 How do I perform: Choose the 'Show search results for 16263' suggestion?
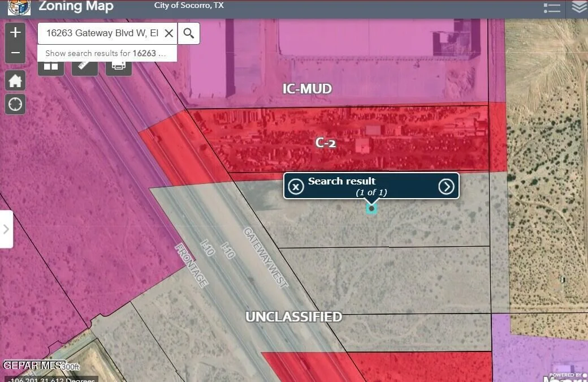tap(107, 53)
